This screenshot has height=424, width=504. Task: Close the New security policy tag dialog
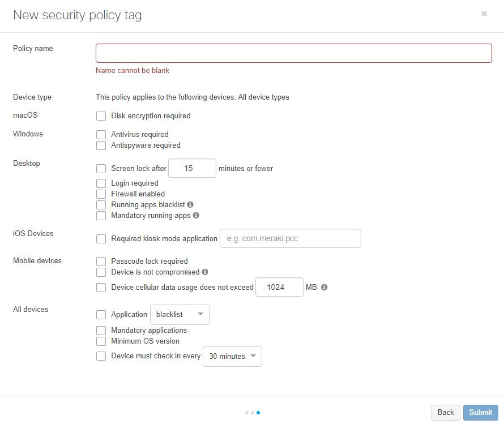[484, 14]
